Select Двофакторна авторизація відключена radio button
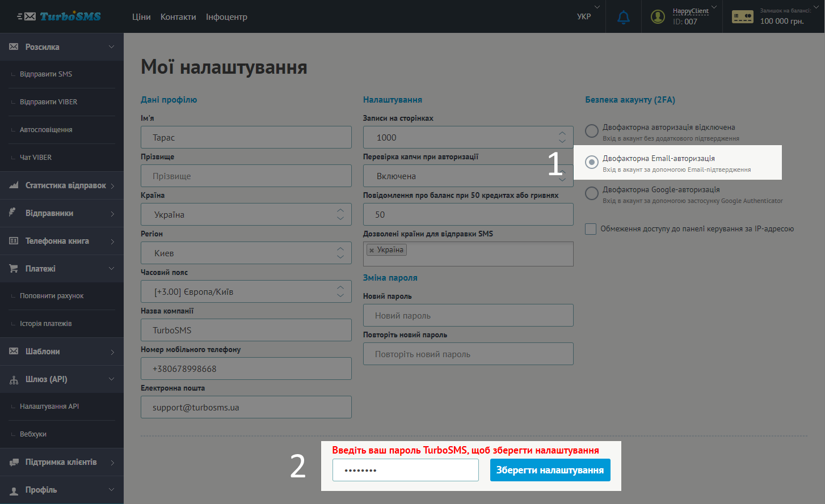Viewport: 825px width, 504px height. tap(592, 131)
